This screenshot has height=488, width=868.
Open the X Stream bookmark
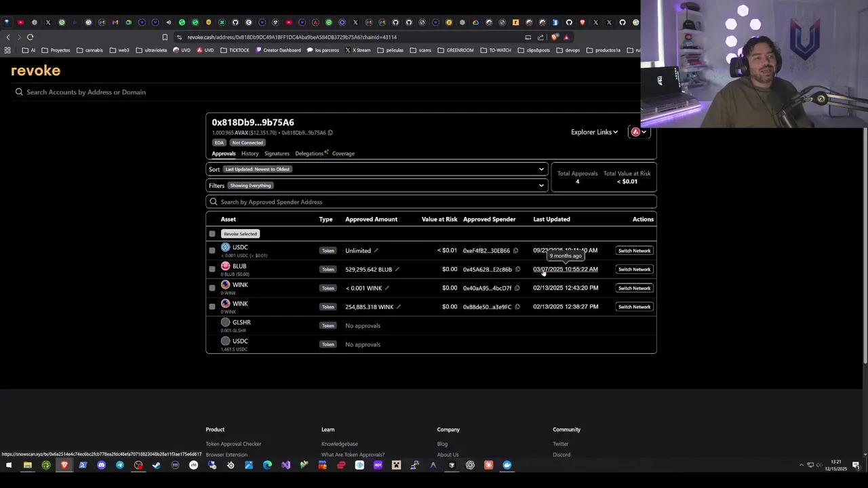(357, 50)
